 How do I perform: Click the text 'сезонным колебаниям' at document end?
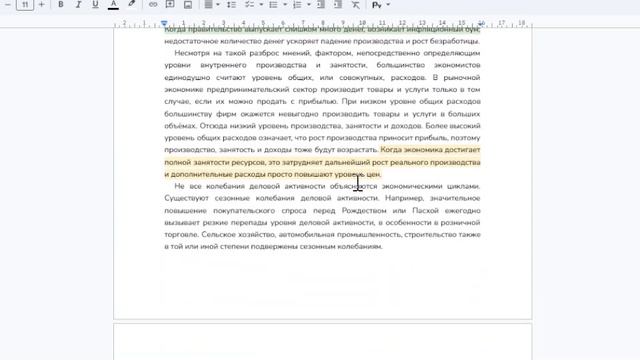pos(341,247)
